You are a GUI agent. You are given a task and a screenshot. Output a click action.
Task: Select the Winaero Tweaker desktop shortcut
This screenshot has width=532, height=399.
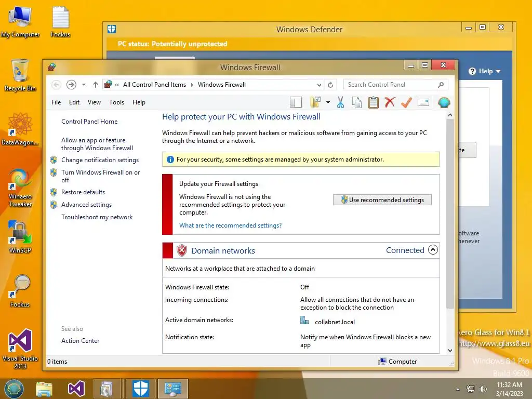pos(20,188)
